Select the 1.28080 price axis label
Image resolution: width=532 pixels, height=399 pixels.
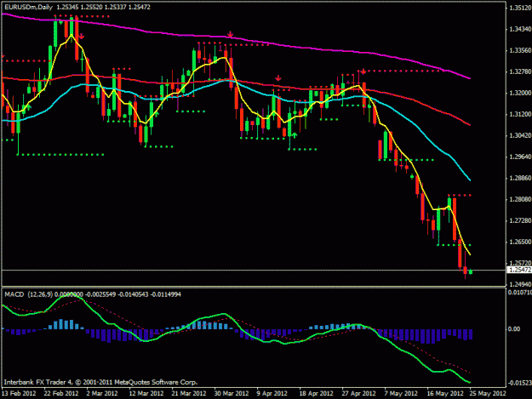520,199
